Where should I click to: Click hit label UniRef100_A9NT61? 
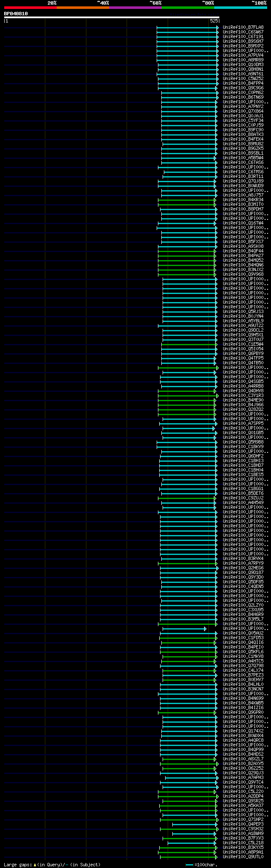pos(243,74)
